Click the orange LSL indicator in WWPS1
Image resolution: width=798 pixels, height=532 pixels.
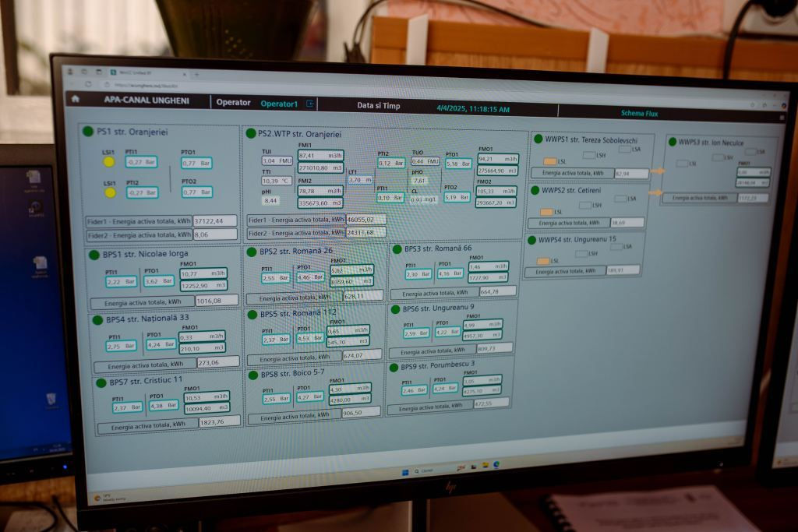click(x=549, y=161)
